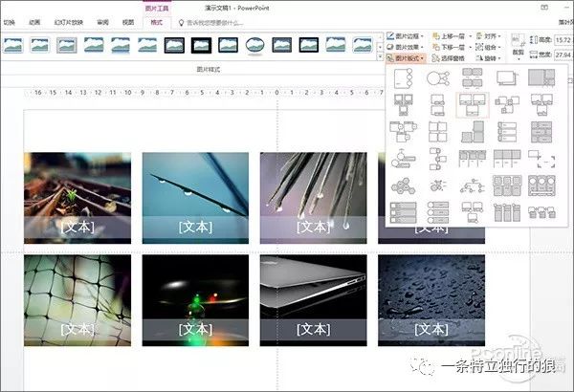Open the 裁剪 crop dropdown
The height and width of the screenshot is (392, 574).
pyautogui.click(x=518, y=47)
